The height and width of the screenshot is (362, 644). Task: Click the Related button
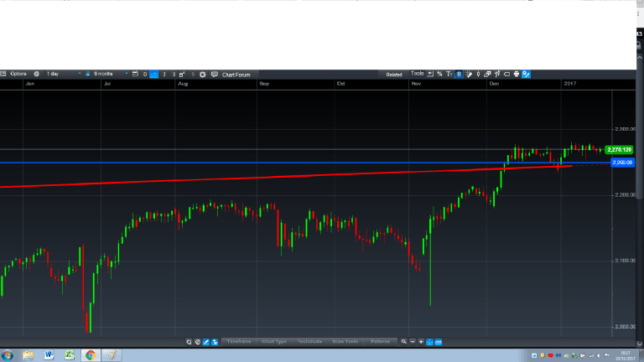(x=393, y=75)
